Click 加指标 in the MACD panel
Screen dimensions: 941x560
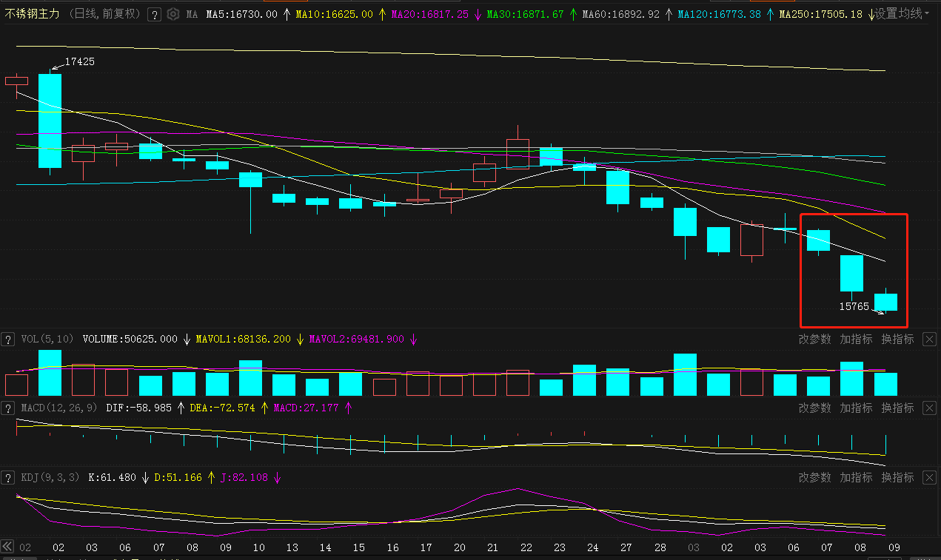point(856,408)
